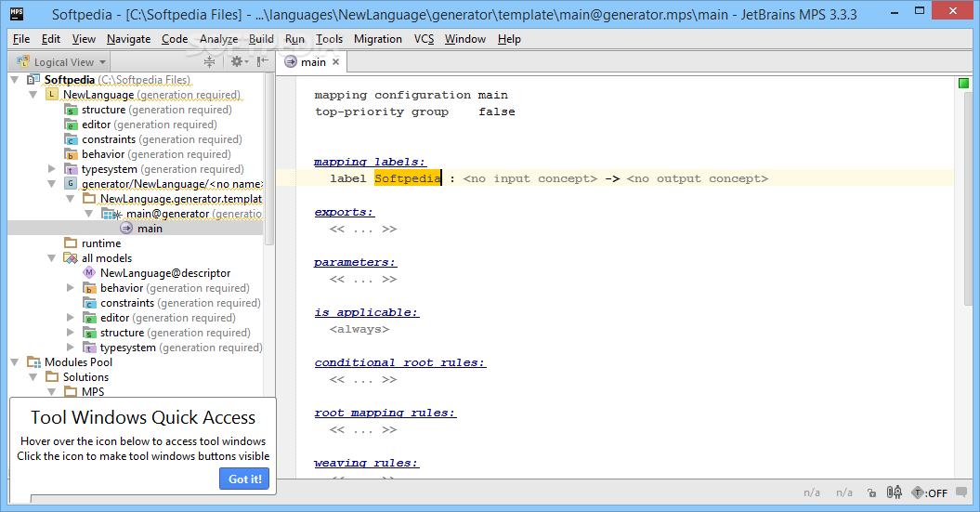Viewport: 980px width, 512px height.
Task: Click the project tree vertical scrollbar
Action: (268, 160)
